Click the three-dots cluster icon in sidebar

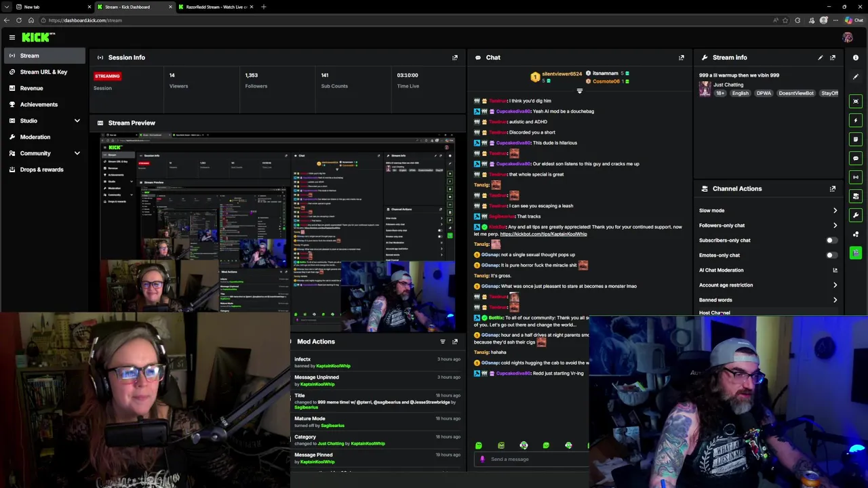[x=856, y=234]
